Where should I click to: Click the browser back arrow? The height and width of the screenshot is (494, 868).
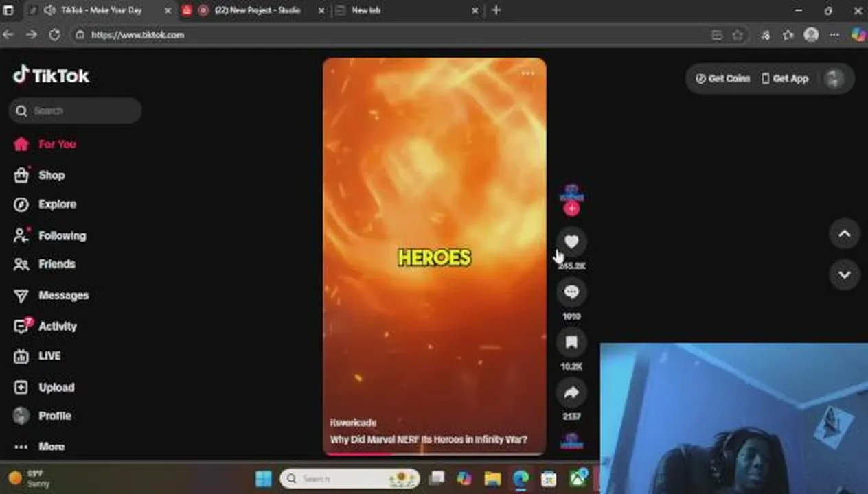coord(9,34)
